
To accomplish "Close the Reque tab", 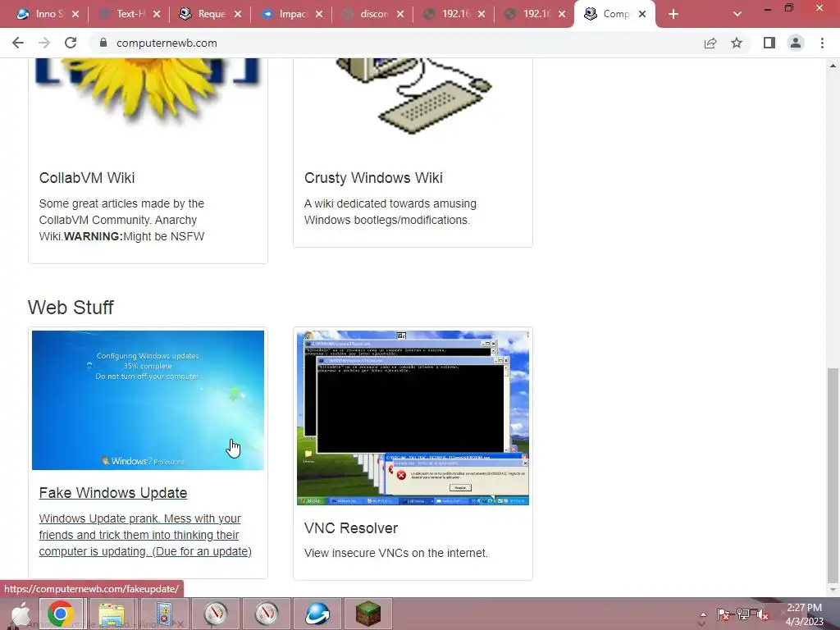I will [238, 15].
